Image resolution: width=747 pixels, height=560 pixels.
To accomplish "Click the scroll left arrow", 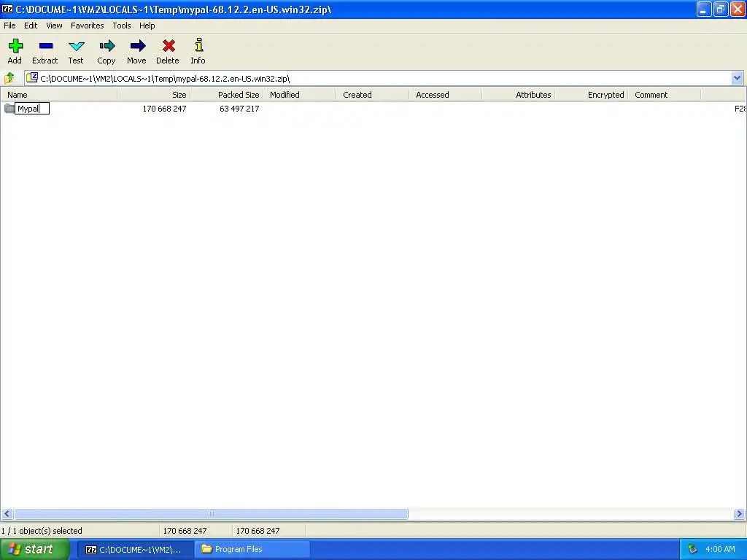I will 7,514.
